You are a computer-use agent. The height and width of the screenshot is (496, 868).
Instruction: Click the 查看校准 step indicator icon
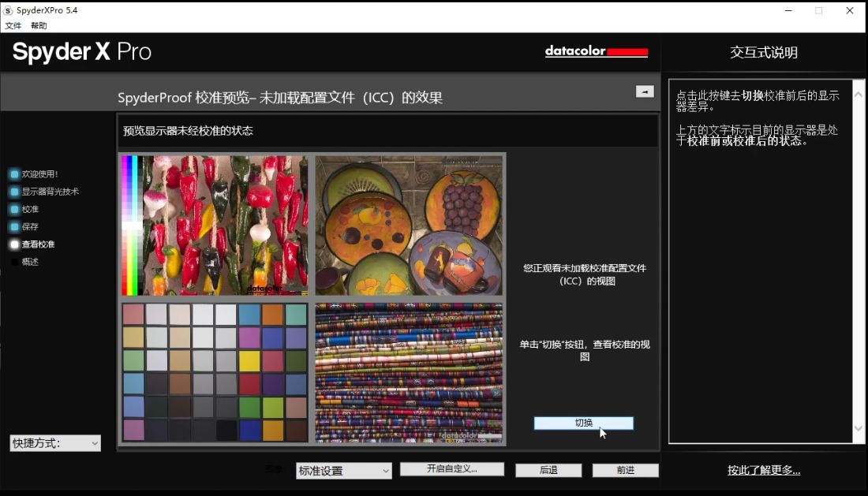click(x=14, y=244)
